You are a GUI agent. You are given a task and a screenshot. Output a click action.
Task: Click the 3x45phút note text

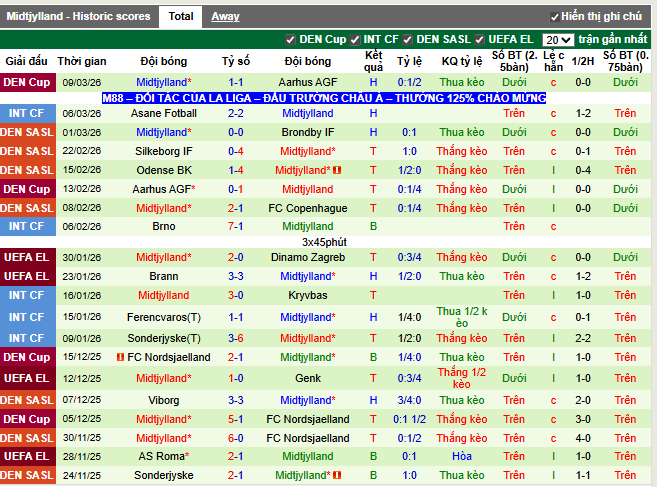[x=324, y=242]
